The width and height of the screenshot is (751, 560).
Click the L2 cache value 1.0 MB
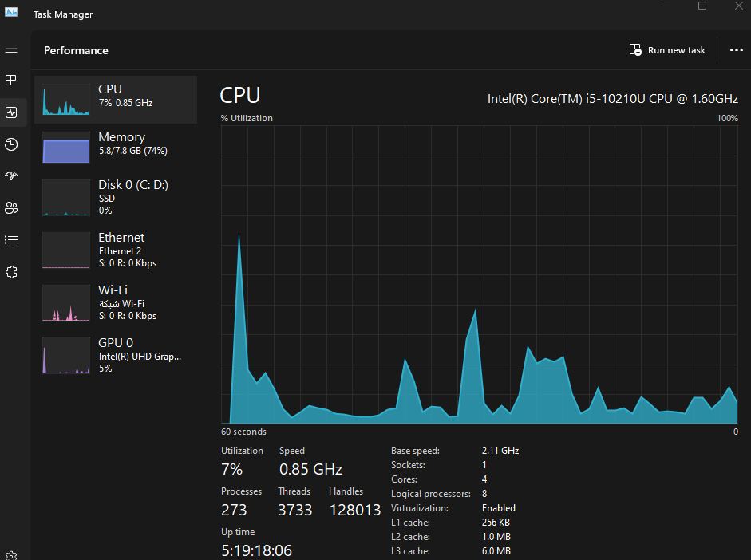point(496,537)
